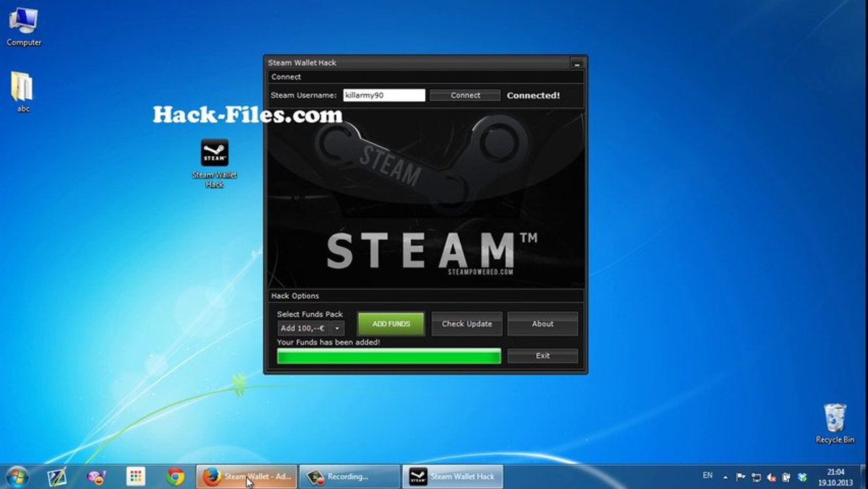
Task: Click the Connect button
Action: pos(465,96)
